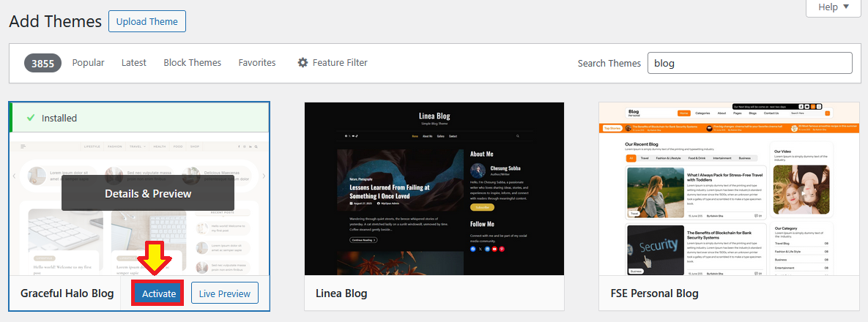Screen dimensions: 868x322
Task: Switch to the Popular themes tab
Action: 88,63
